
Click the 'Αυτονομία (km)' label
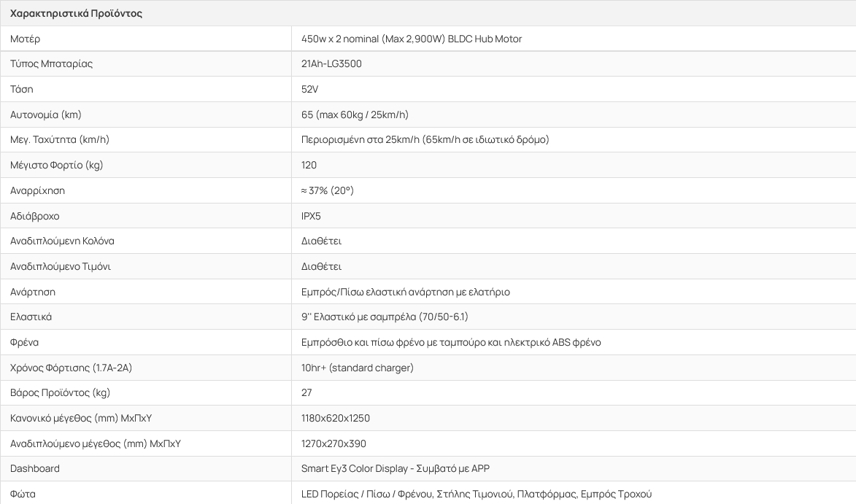pyautogui.click(x=46, y=115)
